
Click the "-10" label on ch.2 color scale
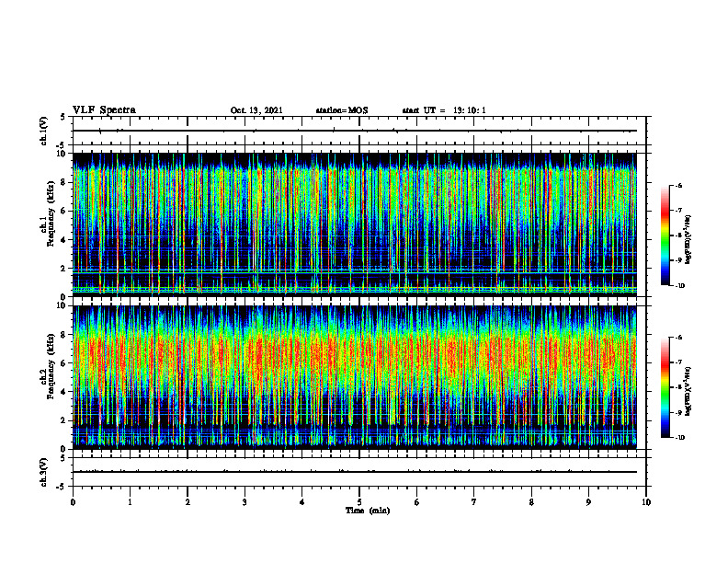[x=679, y=438]
